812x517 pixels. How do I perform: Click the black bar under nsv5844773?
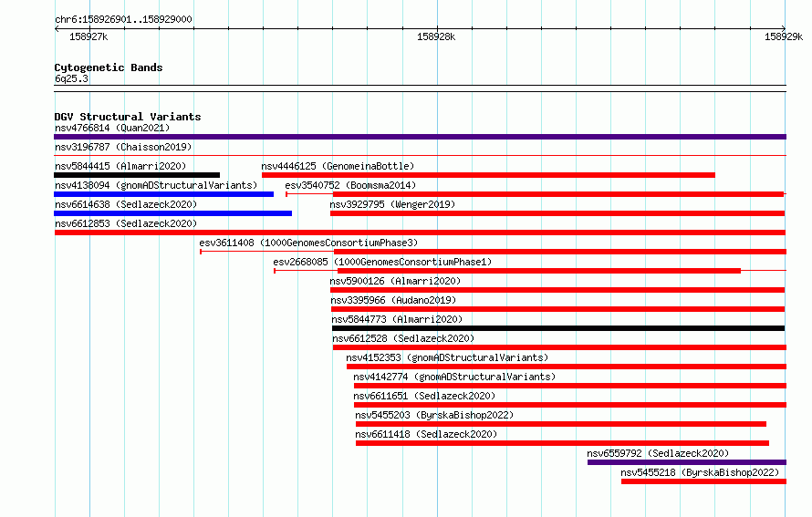pyautogui.click(x=558, y=328)
